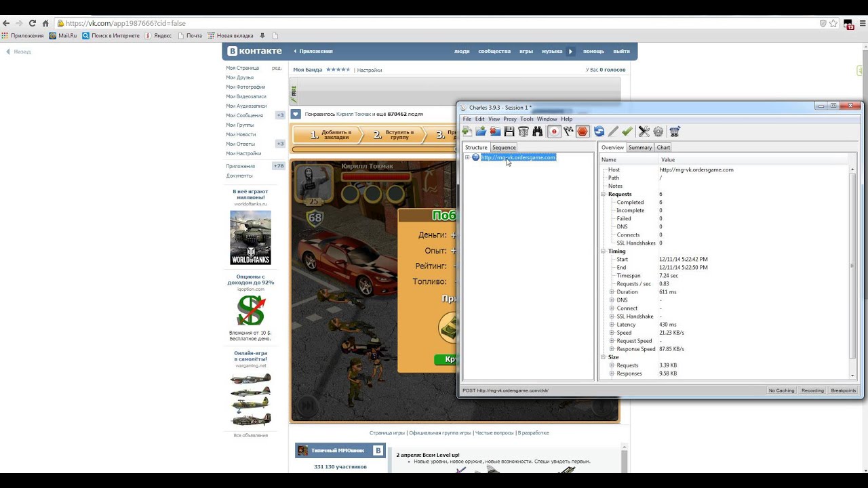Open the Edit menu in Charles

click(x=480, y=119)
